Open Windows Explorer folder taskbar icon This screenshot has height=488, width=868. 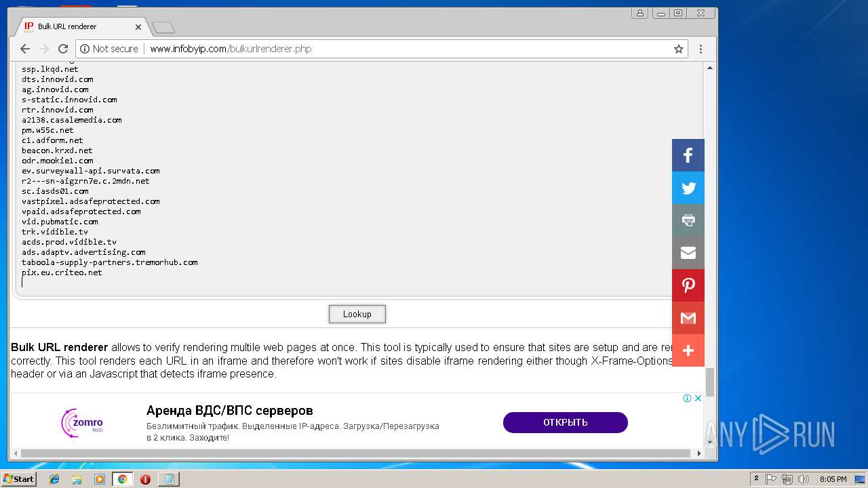click(77, 479)
